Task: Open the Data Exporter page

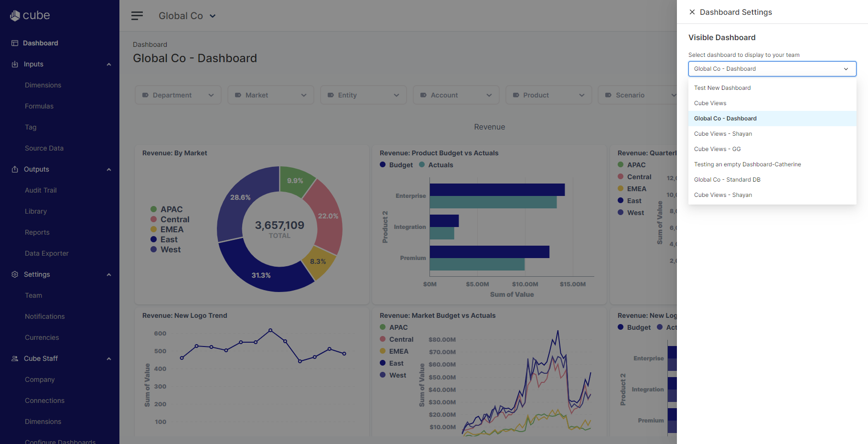Action: point(47,253)
